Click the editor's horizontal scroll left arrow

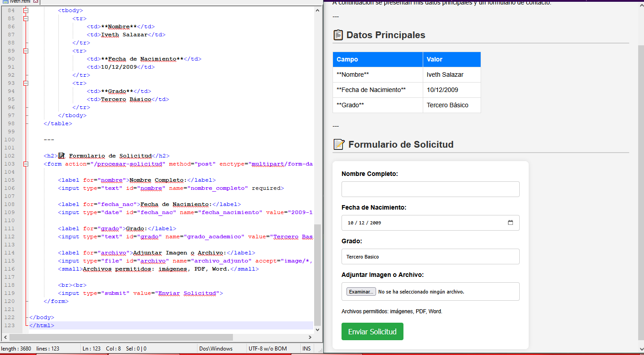[5, 337]
